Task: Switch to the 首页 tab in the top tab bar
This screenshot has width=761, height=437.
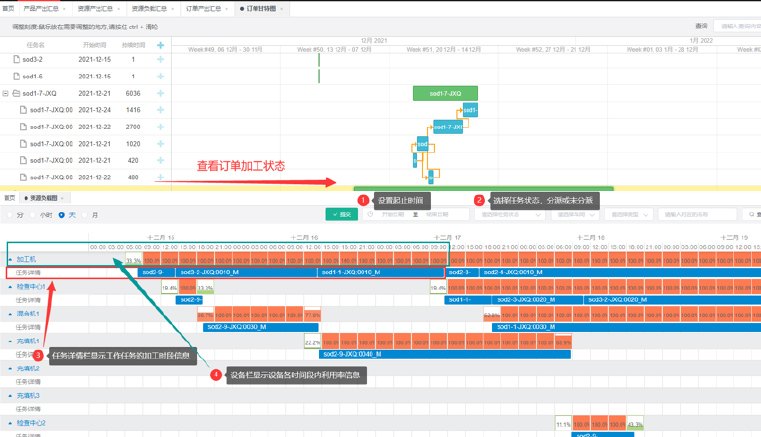Action: click(x=8, y=8)
